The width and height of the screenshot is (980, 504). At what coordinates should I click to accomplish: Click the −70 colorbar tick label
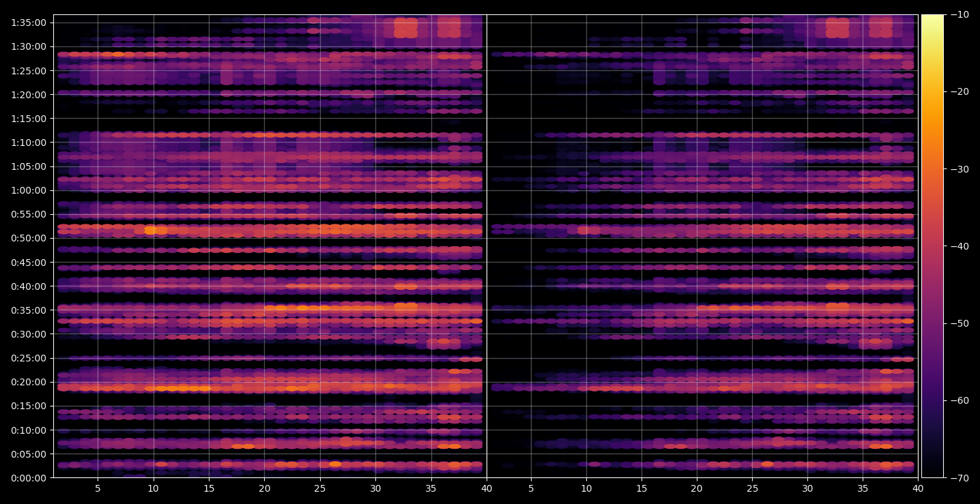(959, 477)
